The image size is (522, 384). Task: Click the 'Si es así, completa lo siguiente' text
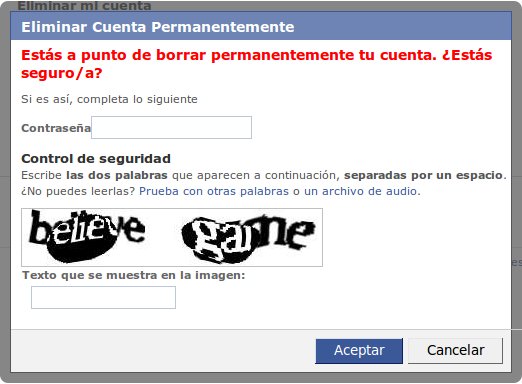109,99
